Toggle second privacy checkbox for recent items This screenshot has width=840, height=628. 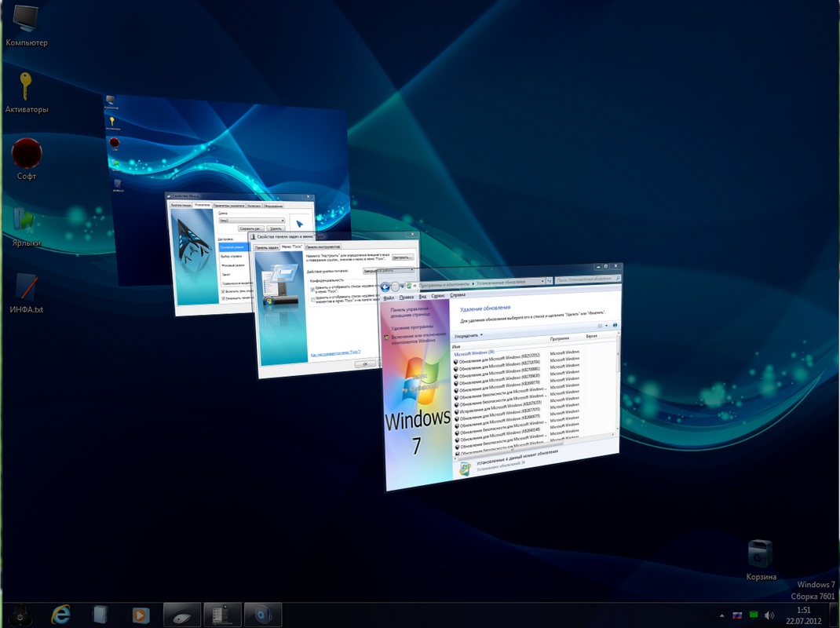click(313, 299)
